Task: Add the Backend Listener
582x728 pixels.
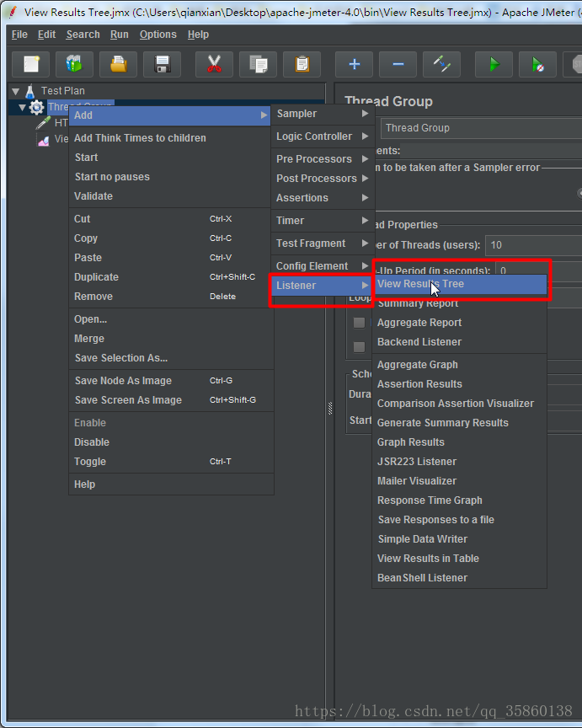Action: [460, 342]
